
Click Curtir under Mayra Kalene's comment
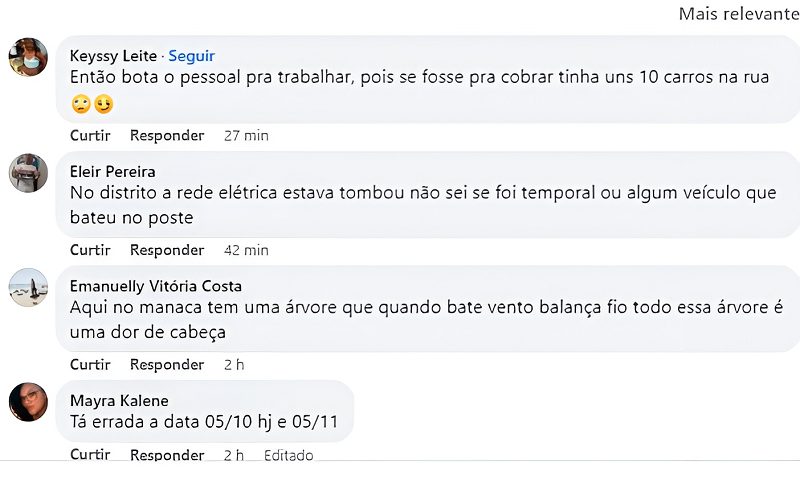point(90,455)
